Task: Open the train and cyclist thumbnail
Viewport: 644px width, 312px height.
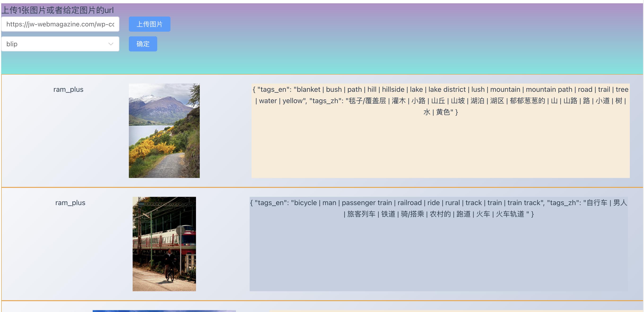Action: (164, 244)
